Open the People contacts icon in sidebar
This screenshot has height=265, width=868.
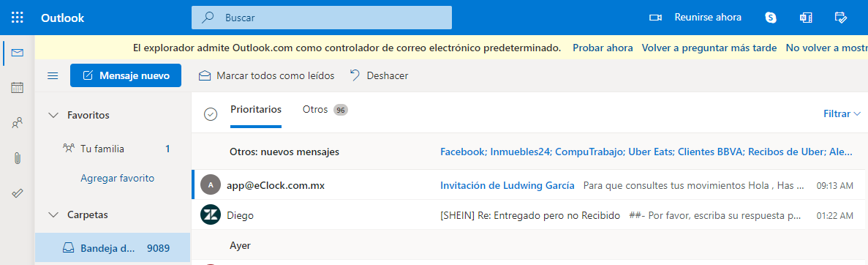pyautogui.click(x=17, y=122)
